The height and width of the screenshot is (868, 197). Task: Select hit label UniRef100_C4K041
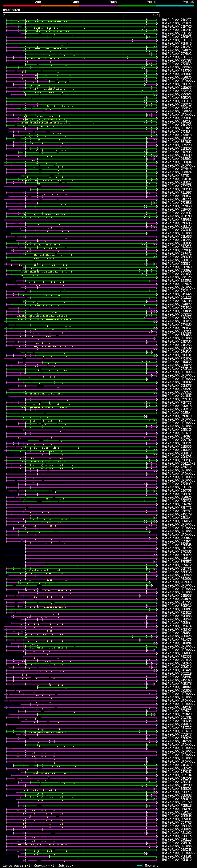tap(177, 687)
